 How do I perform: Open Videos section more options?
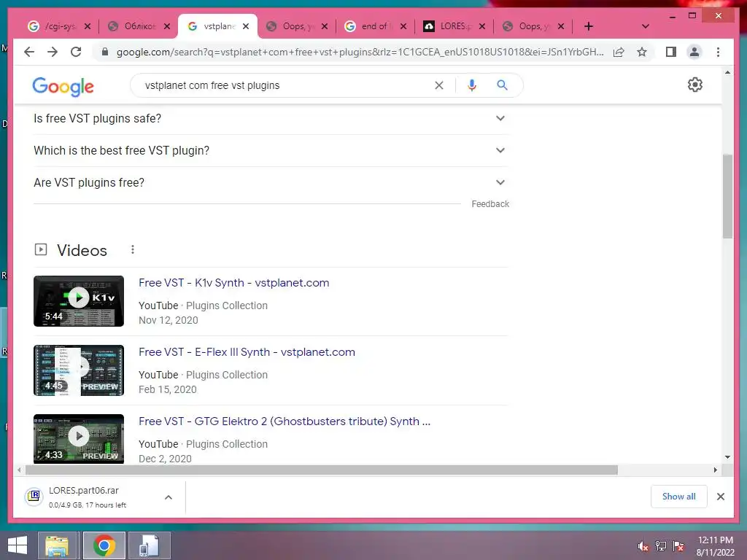click(133, 249)
